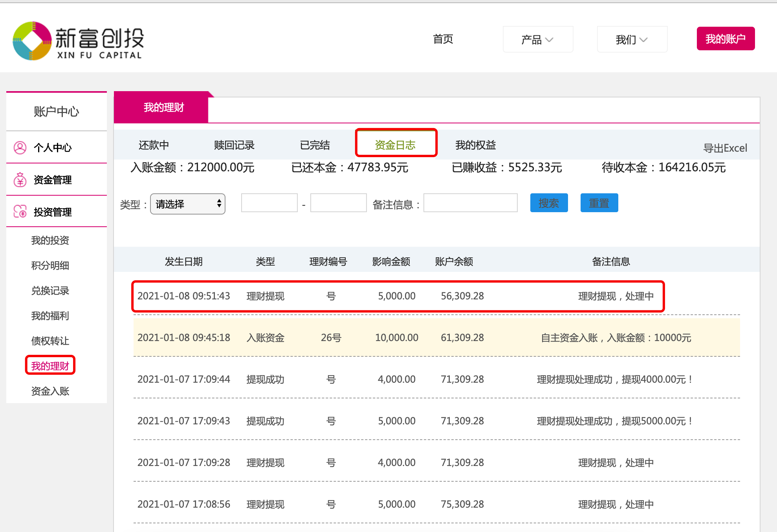Open 积分明细 sidebar link
Image resolution: width=777 pixels, height=532 pixels.
(x=50, y=266)
